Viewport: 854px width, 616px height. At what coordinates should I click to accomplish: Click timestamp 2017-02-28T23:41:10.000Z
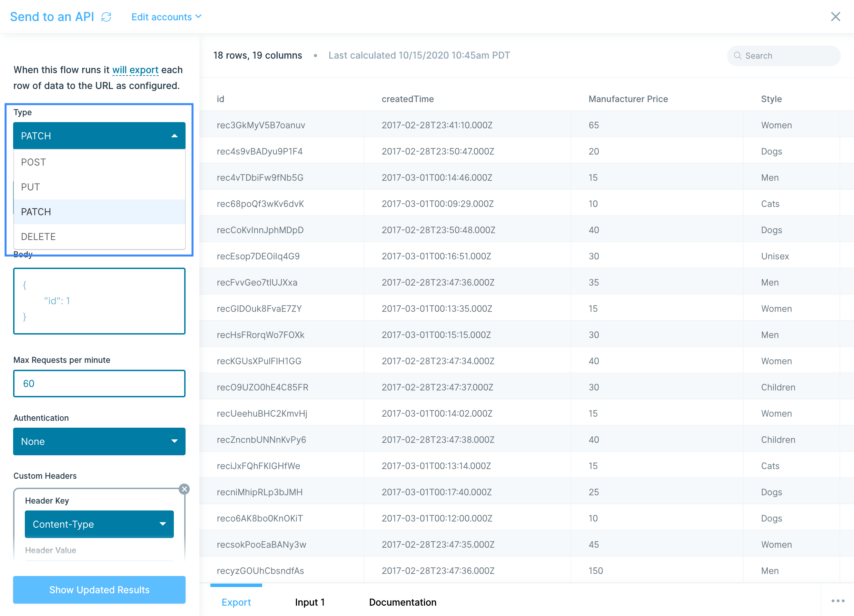[x=437, y=126]
